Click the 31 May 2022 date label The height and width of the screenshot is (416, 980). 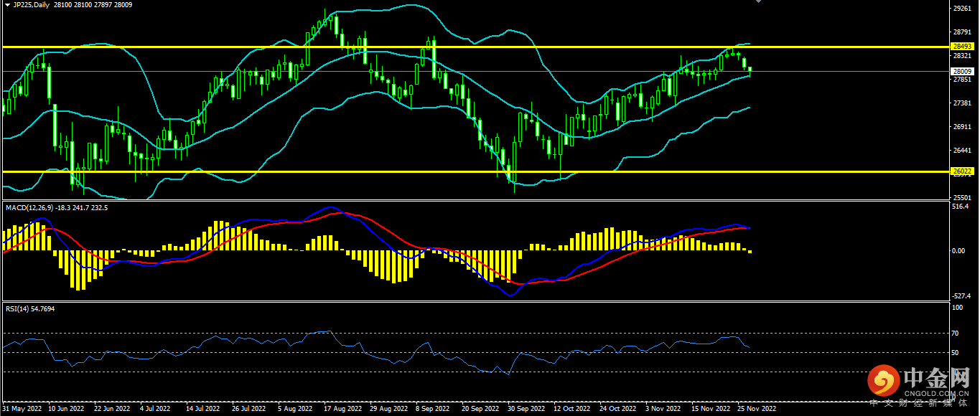click(x=22, y=409)
